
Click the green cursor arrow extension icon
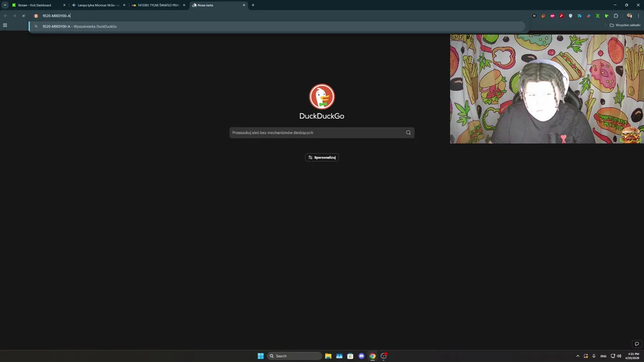coord(606,16)
